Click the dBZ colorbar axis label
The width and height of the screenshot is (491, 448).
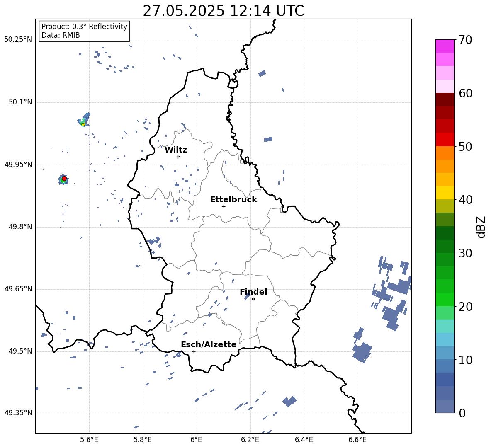click(x=481, y=227)
